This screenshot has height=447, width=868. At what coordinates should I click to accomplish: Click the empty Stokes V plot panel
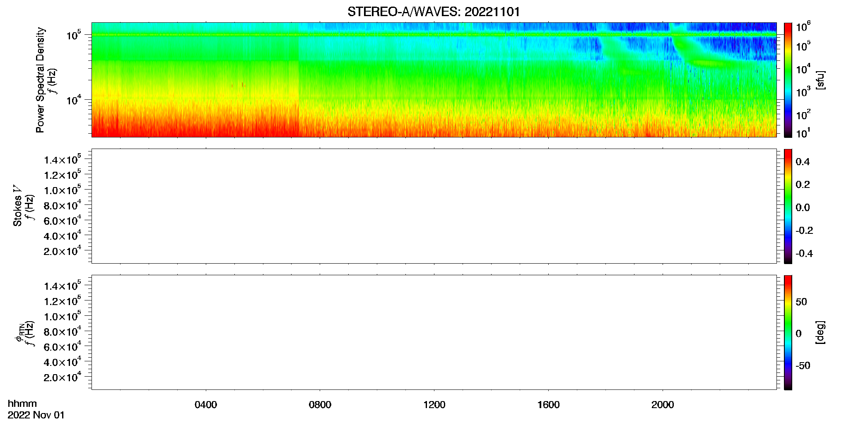434,206
